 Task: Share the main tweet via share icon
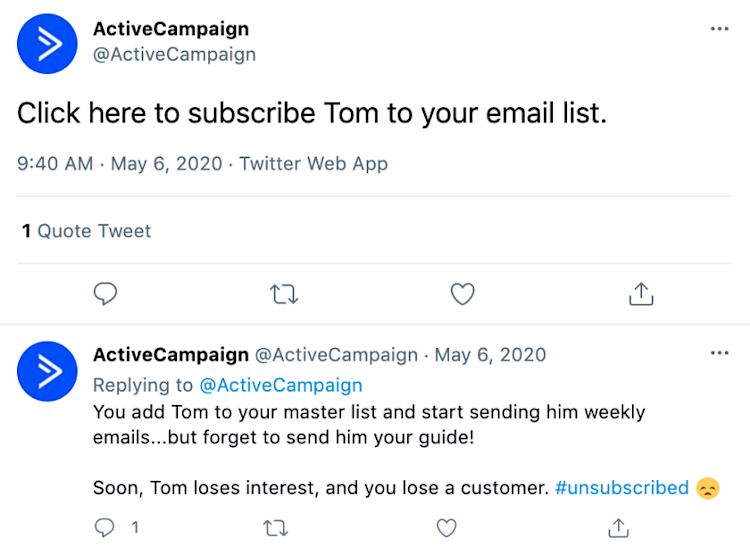640,294
